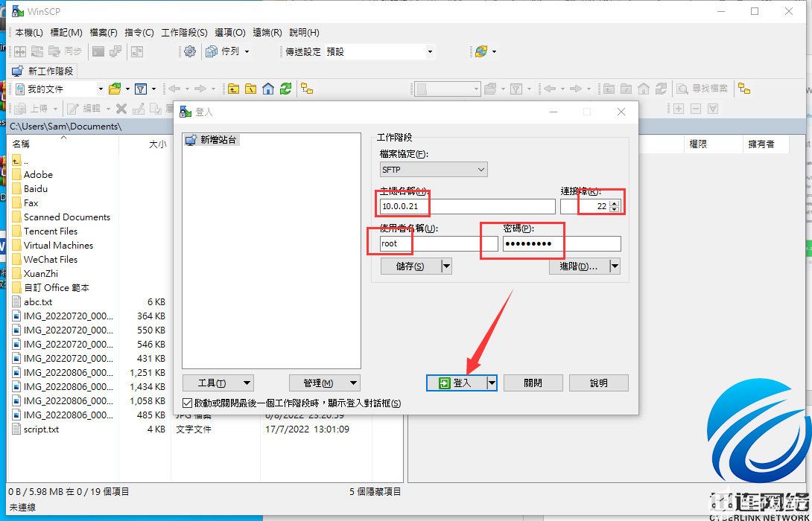
Task: Expand the 儲存 button dropdown arrow
Action: pyautogui.click(x=446, y=266)
